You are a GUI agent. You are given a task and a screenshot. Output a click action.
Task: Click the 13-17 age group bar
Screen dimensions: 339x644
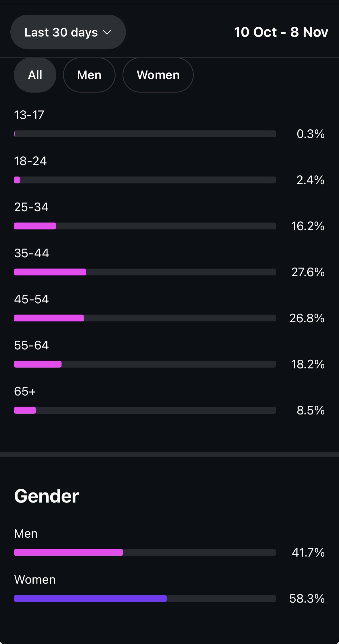coord(145,134)
